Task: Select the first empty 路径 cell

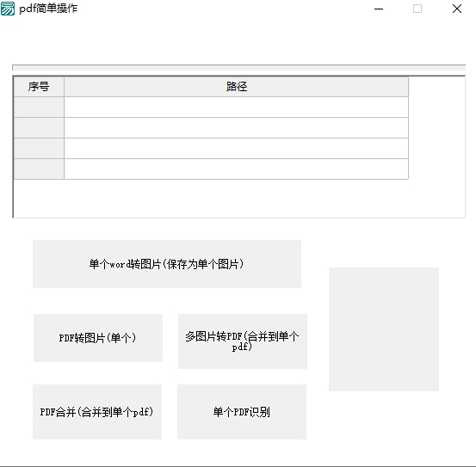Action: (236, 107)
